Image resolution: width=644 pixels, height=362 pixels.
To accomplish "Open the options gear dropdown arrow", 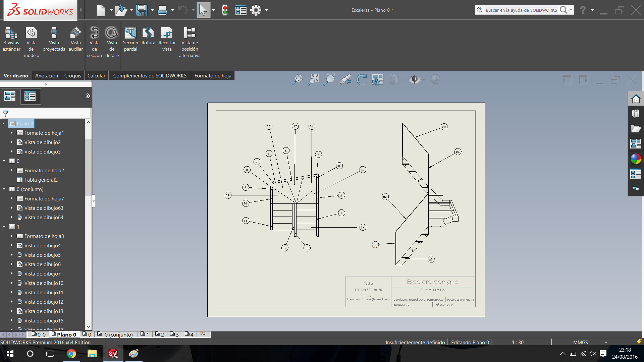I will (266, 10).
